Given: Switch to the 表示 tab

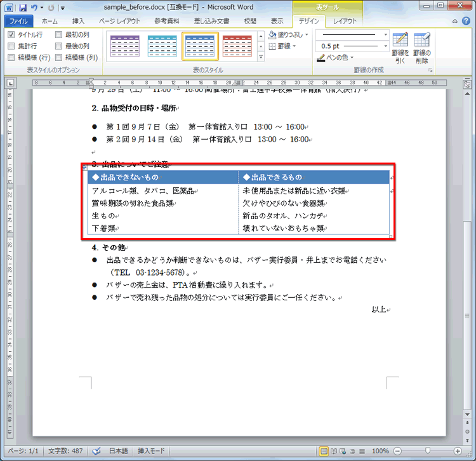Looking at the screenshot, I should (277, 21).
